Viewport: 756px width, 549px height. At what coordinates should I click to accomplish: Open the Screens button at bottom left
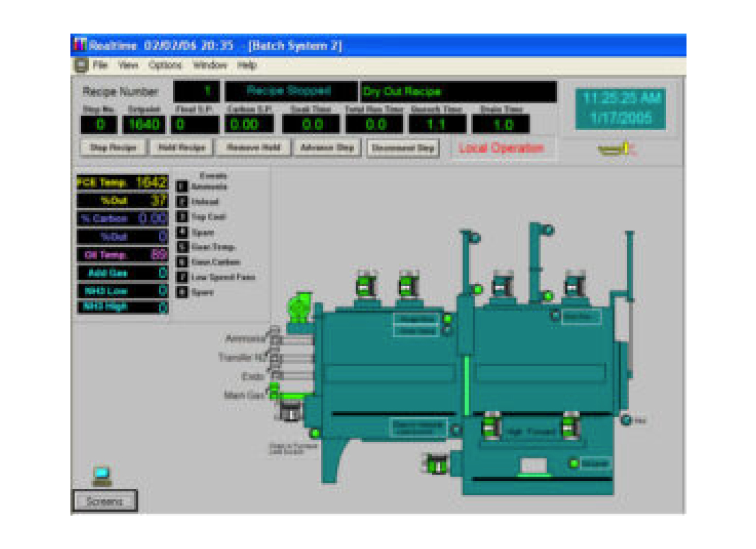point(105,501)
